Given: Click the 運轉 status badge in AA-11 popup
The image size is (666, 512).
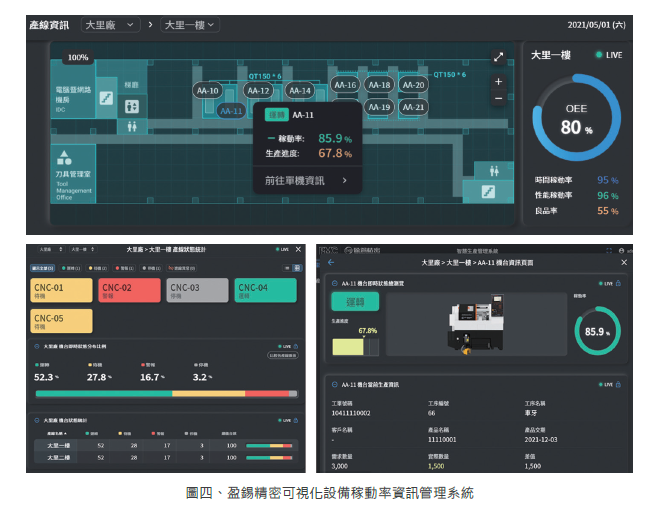Looking at the screenshot, I should tap(277, 115).
